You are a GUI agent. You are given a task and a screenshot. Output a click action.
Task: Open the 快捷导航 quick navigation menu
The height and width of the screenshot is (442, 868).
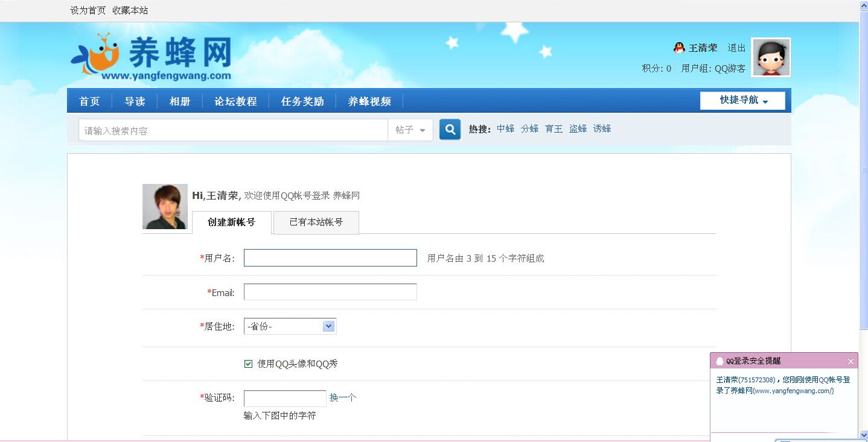(x=742, y=101)
